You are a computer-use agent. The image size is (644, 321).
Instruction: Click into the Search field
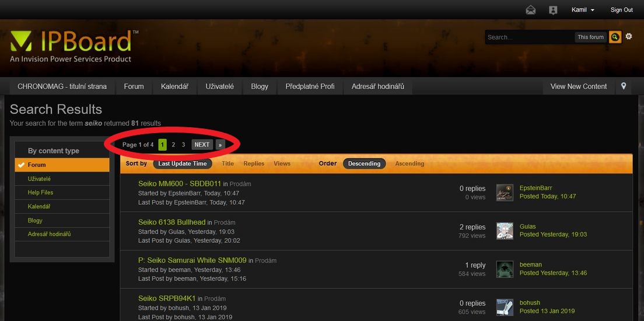[x=530, y=37]
